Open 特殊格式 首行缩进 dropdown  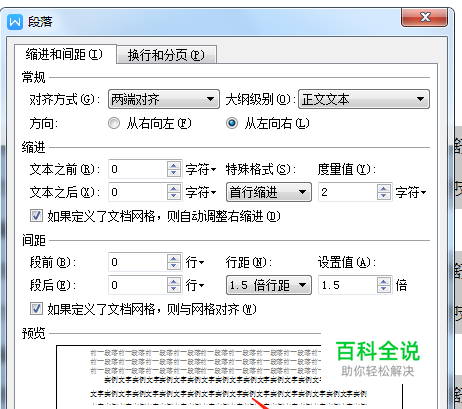[269, 192]
